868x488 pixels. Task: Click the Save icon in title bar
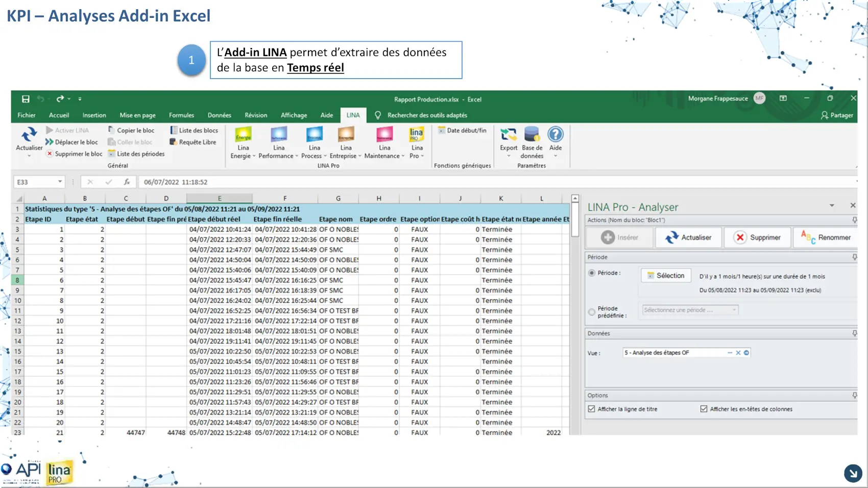pos(26,99)
